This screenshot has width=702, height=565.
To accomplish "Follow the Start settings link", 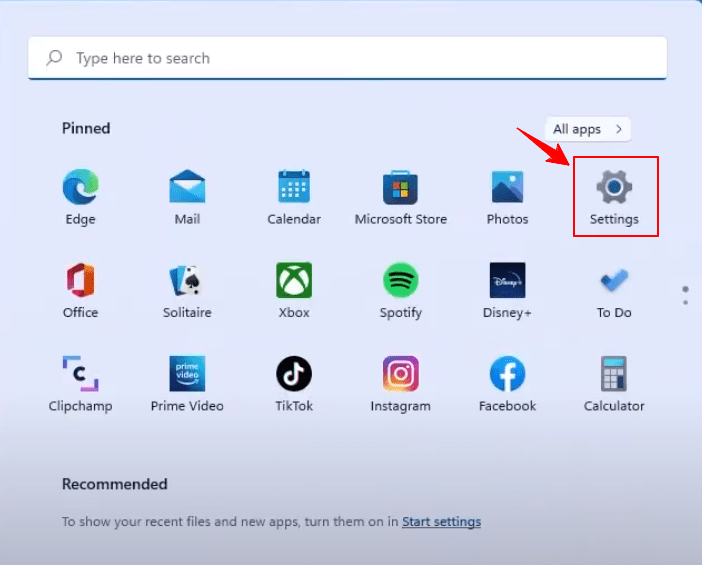I will click(441, 522).
